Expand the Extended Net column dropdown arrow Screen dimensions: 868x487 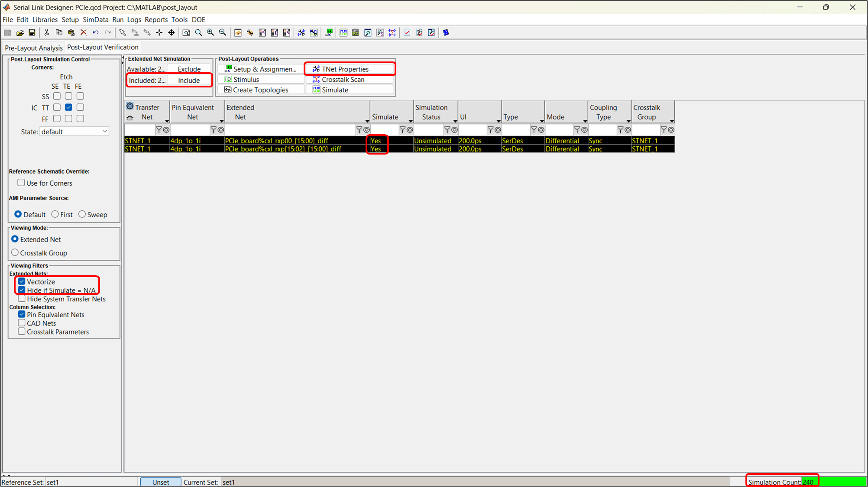point(367,121)
